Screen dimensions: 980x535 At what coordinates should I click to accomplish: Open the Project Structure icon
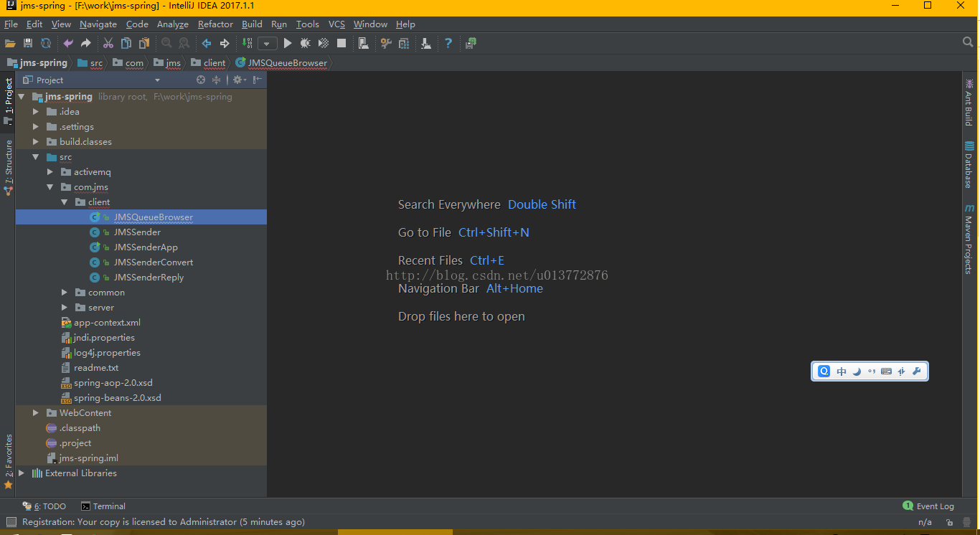click(x=404, y=43)
